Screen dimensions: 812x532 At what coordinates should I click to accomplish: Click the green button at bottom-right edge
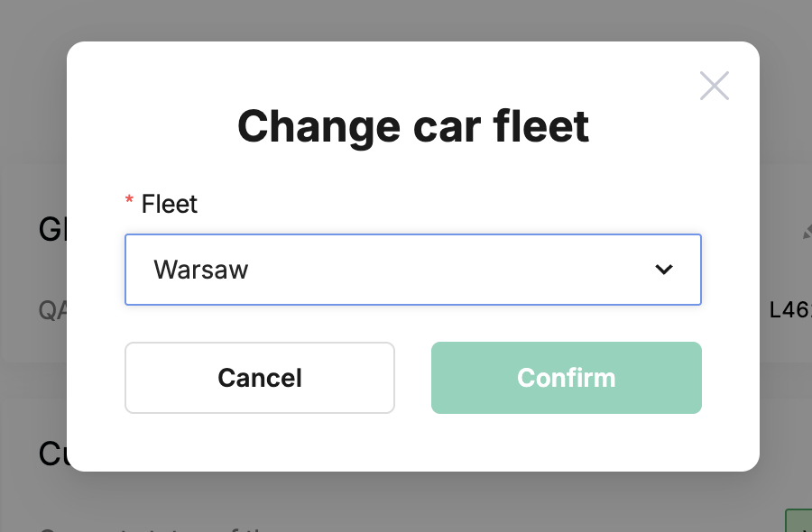(798, 520)
